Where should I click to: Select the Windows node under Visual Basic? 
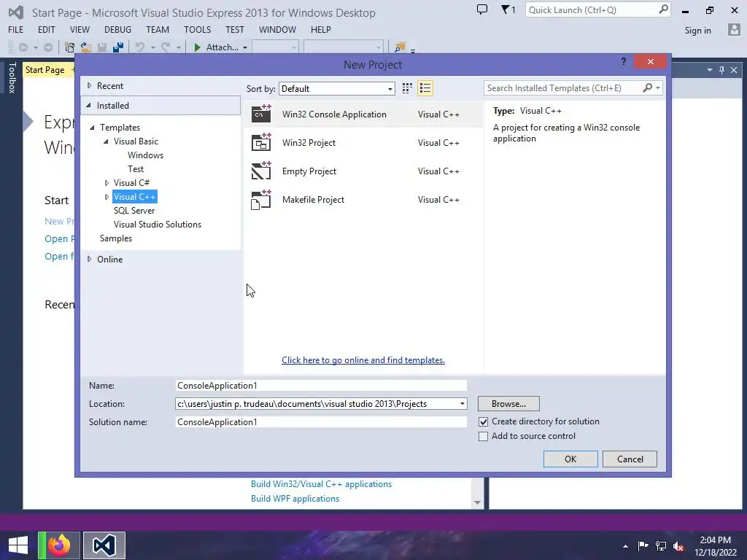(x=145, y=155)
